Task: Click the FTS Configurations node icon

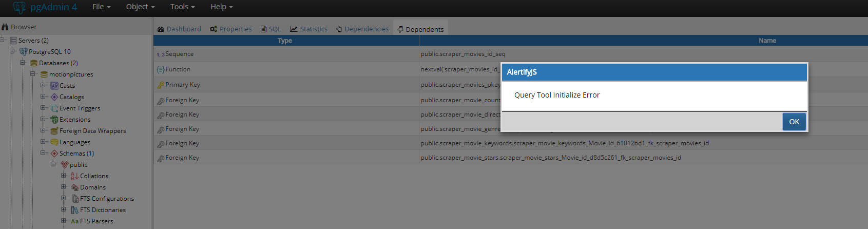Action: coord(74,199)
